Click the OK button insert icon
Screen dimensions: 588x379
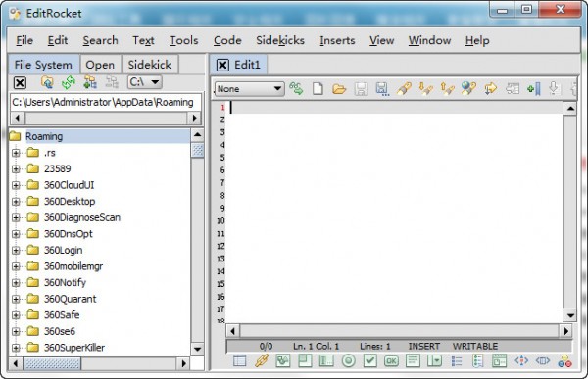(391, 360)
